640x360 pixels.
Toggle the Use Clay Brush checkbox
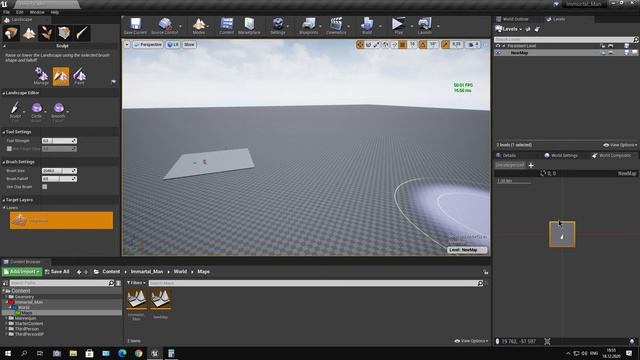(x=44, y=187)
